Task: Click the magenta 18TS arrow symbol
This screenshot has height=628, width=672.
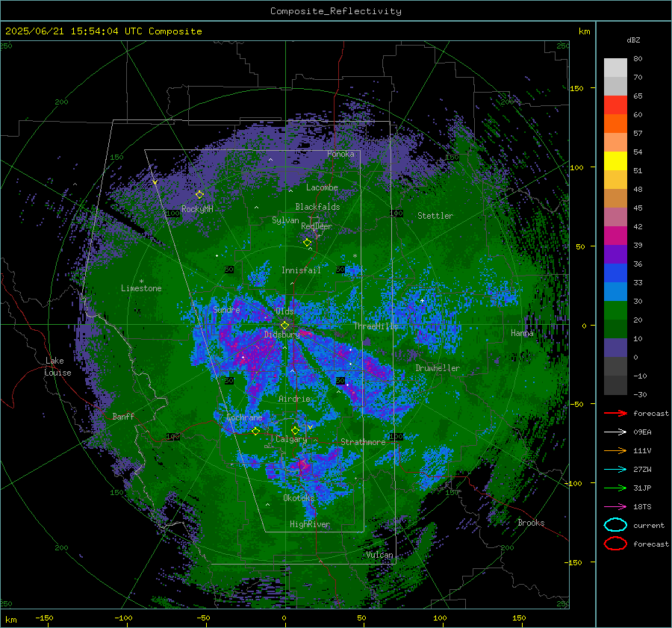Action: 615,506
